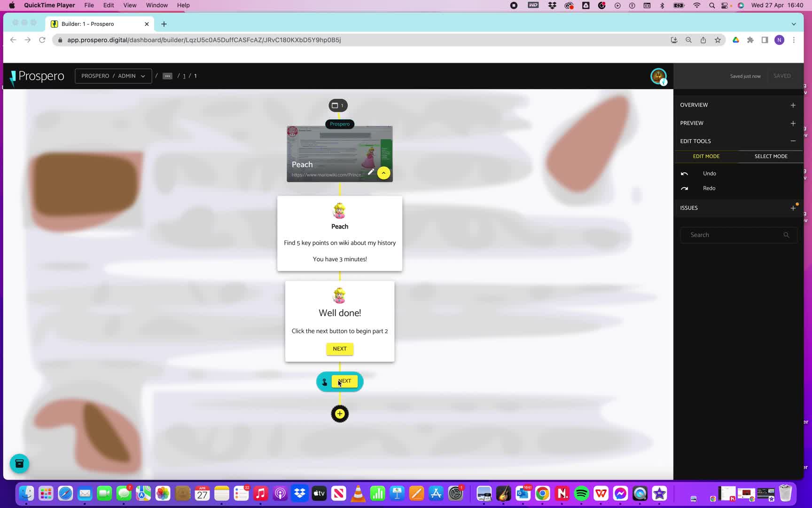The image size is (812, 508).
Task: Stop recording via menu bar stop icon
Action: click(514, 5)
